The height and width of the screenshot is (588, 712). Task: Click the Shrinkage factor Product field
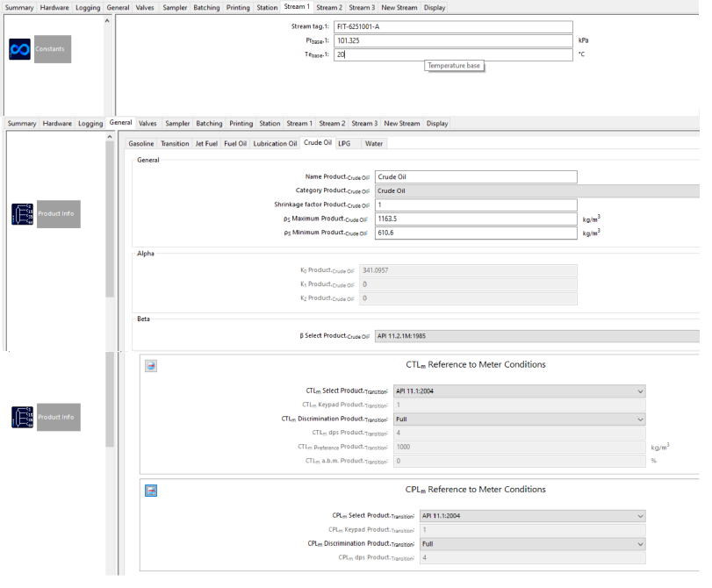click(476, 204)
